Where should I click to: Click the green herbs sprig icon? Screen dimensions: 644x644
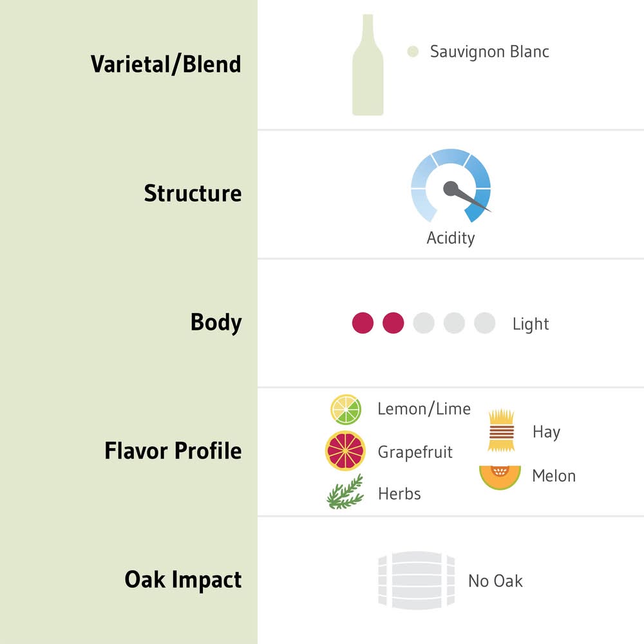(x=345, y=493)
